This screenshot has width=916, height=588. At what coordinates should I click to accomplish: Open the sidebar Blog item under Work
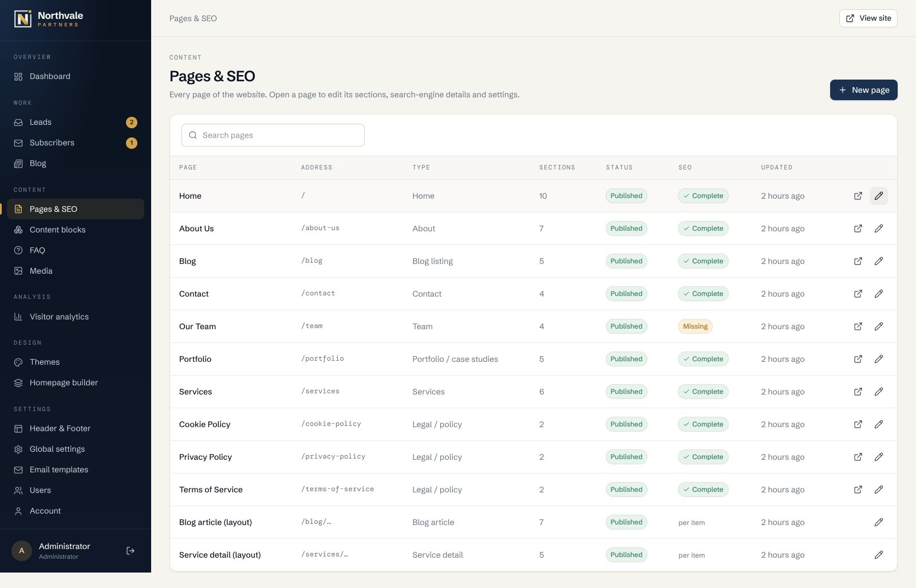click(x=76, y=163)
